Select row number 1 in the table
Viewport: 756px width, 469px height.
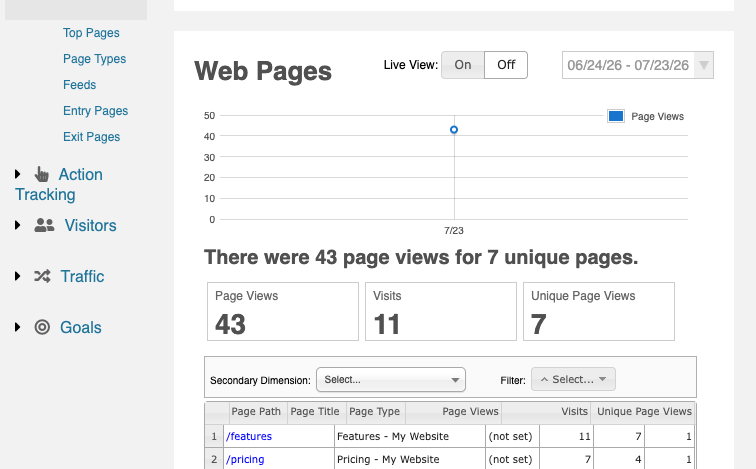tap(214, 436)
